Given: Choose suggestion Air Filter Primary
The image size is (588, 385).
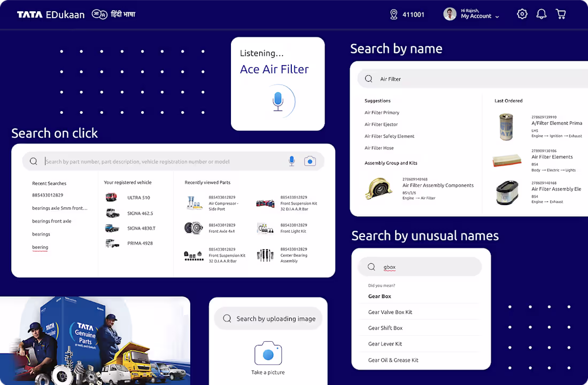Looking at the screenshot, I should pyautogui.click(x=382, y=112).
